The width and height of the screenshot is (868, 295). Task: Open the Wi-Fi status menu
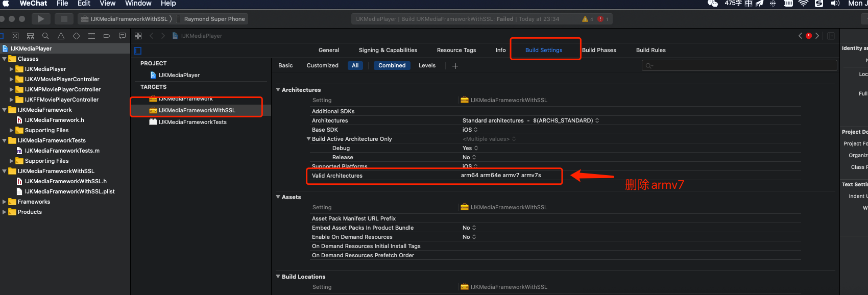point(803,4)
